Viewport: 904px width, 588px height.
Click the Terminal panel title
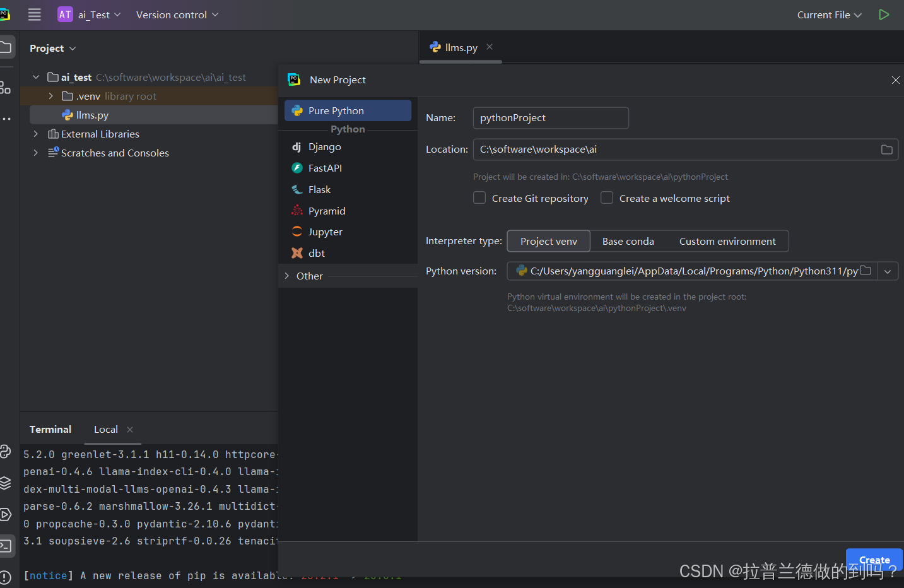point(50,430)
